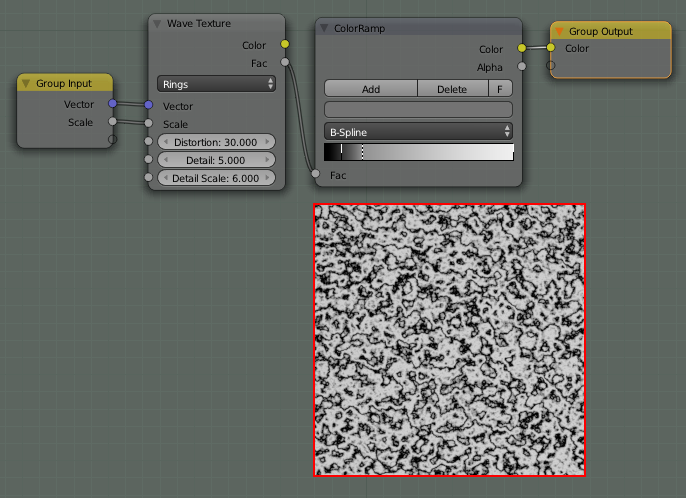The width and height of the screenshot is (686, 498).
Task: Select the dashed color stop marker on the ramp
Action: (362, 152)
